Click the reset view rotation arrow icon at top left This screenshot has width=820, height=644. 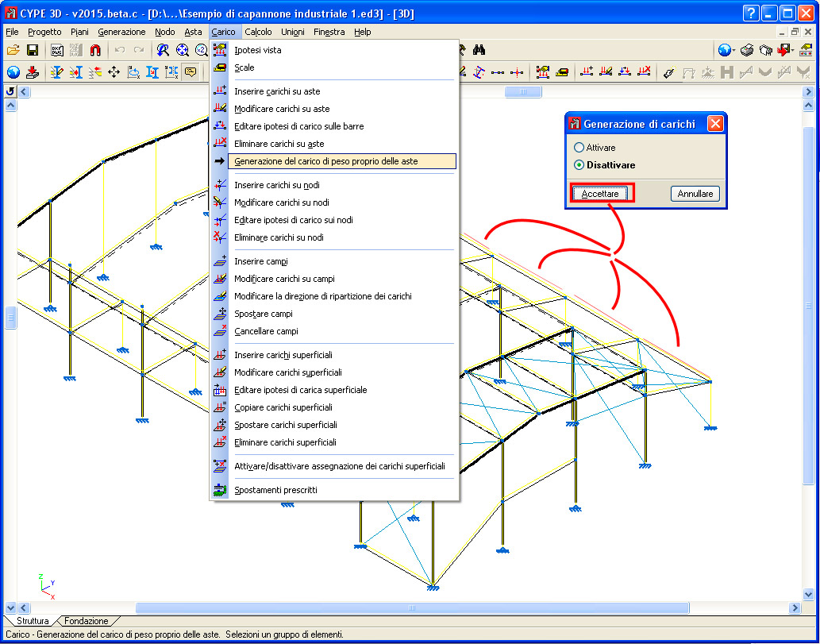pos(10,92)
